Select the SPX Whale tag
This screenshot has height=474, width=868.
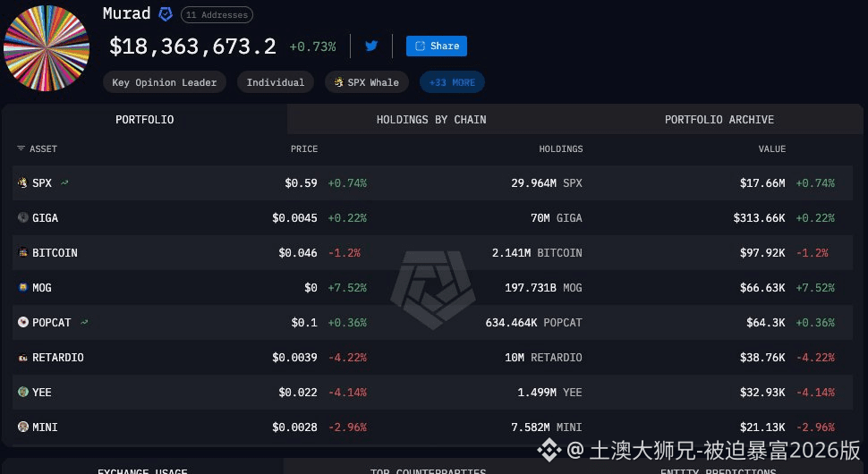[x=367, y=82]
